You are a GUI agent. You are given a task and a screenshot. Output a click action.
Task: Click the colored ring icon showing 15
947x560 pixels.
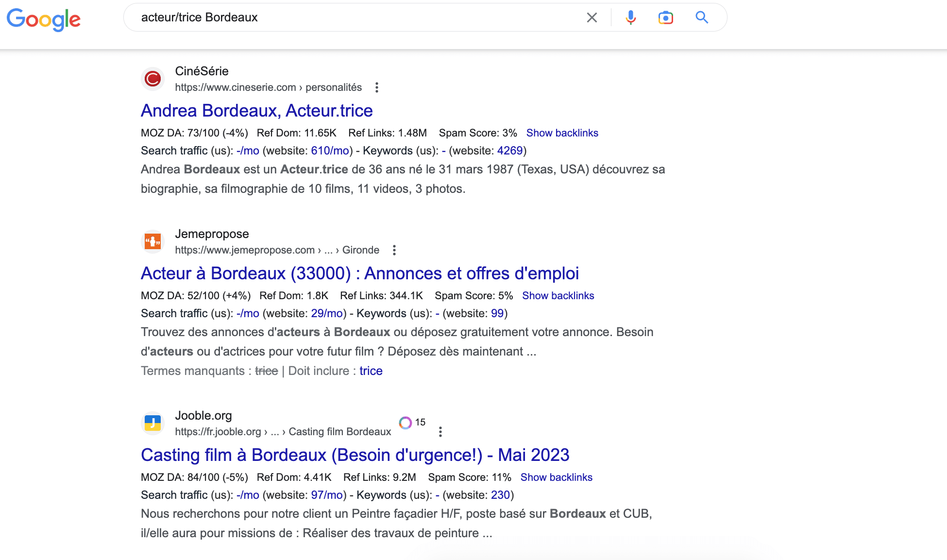point(406,423)
